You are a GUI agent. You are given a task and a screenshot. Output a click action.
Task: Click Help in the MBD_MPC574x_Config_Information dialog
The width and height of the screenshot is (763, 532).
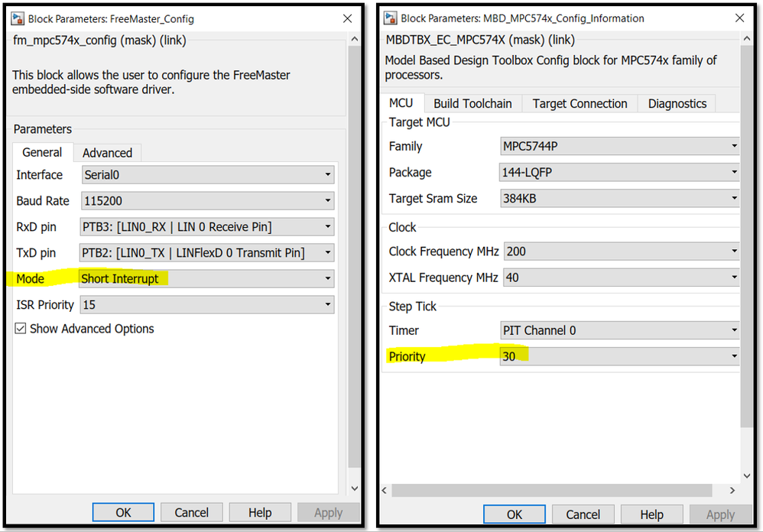click(x=651, y=514)
